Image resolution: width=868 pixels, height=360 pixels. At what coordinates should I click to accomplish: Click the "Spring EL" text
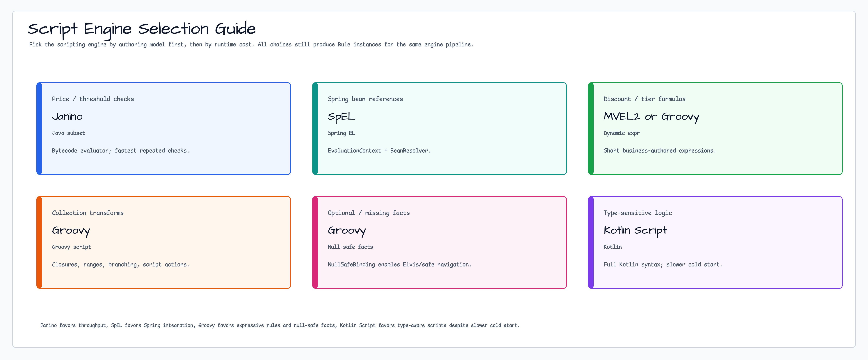[341, 133]
